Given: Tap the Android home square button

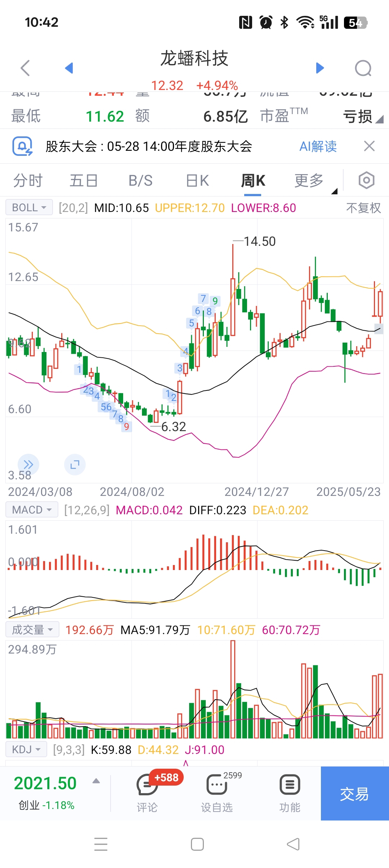Looking at the screenshot, I should click(x=197, y=844).
